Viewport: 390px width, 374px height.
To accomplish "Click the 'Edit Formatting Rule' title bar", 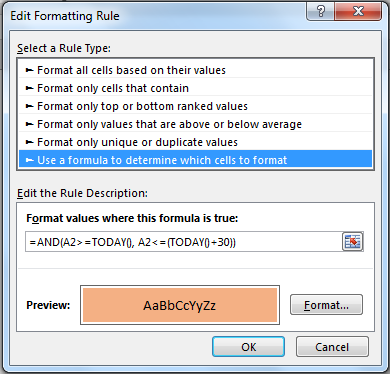I will (65, 16).
